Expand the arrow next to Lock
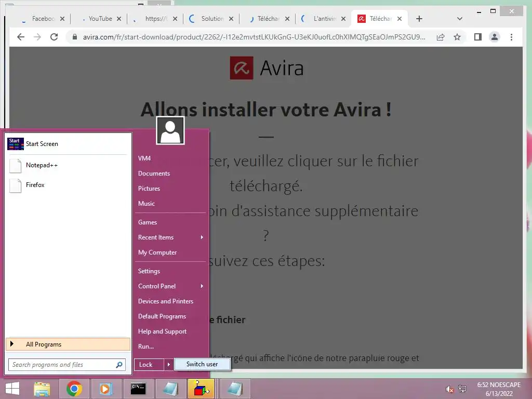Screen dimensions: 532x399 [169, 365]
